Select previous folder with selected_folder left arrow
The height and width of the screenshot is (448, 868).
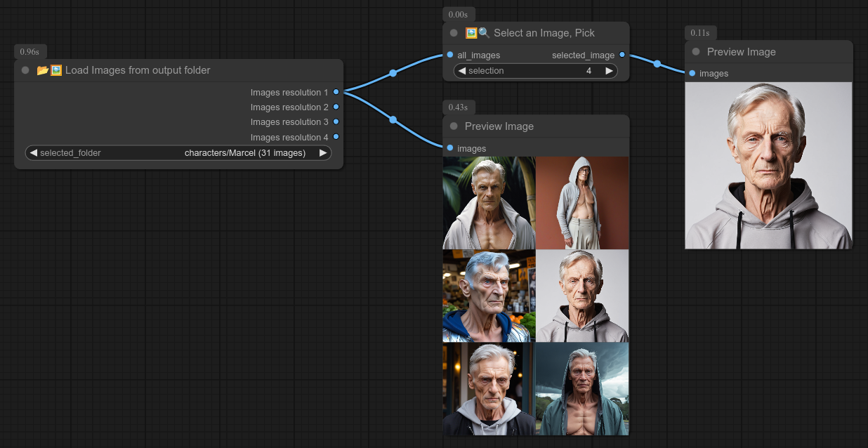(33, 152)
